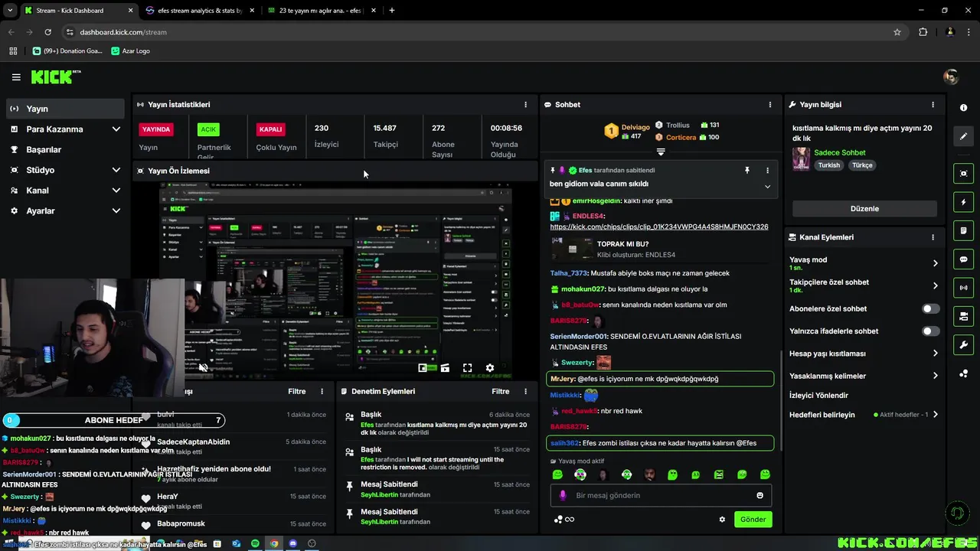980x551 pixels.
Task: Click the Bir mesaj gönderin input field
Action: 661,495
